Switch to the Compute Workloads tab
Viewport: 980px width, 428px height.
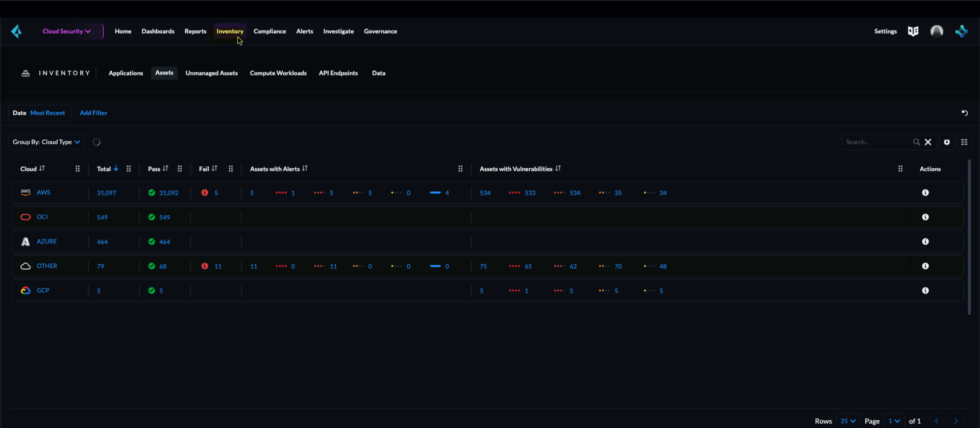tap(278, 73)
